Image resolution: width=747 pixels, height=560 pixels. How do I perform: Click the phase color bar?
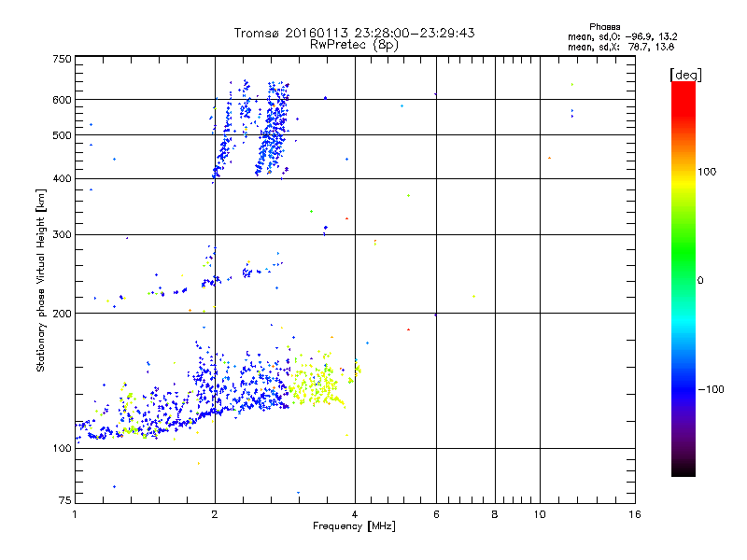(x=684, y=278)
